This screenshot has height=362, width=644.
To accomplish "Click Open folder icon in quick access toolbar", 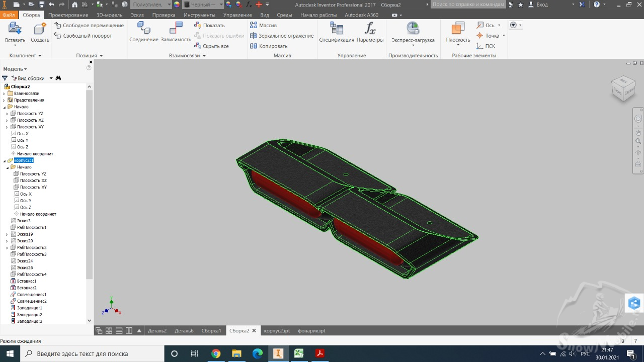I will tap(31, 5).
